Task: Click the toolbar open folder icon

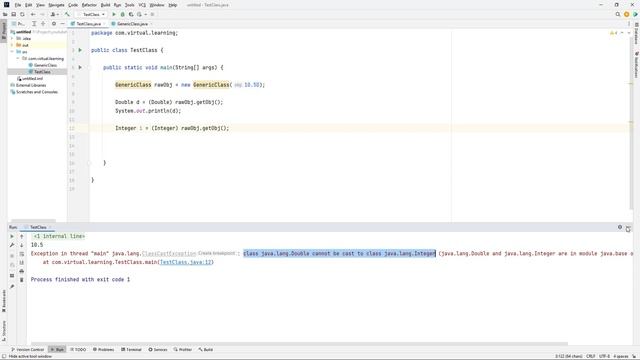Action: coord(5,14)
